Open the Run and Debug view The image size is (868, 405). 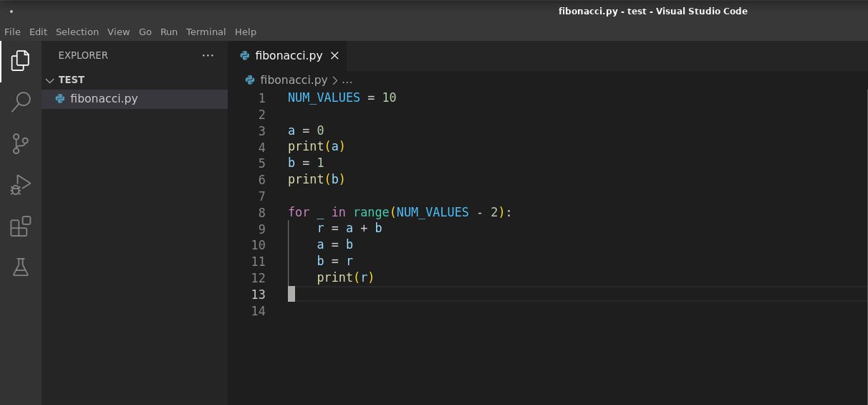point(20,185)
